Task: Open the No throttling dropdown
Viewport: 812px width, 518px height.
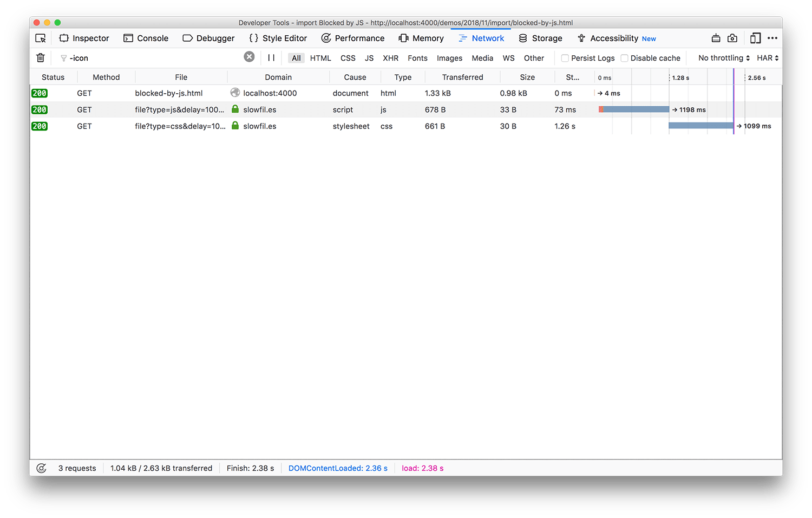Action: (x=724, y=58)
